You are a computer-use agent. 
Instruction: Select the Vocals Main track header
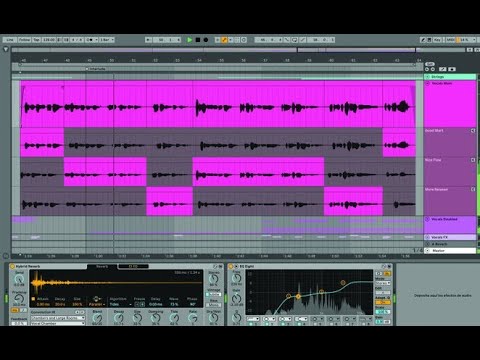pos(450,104)
